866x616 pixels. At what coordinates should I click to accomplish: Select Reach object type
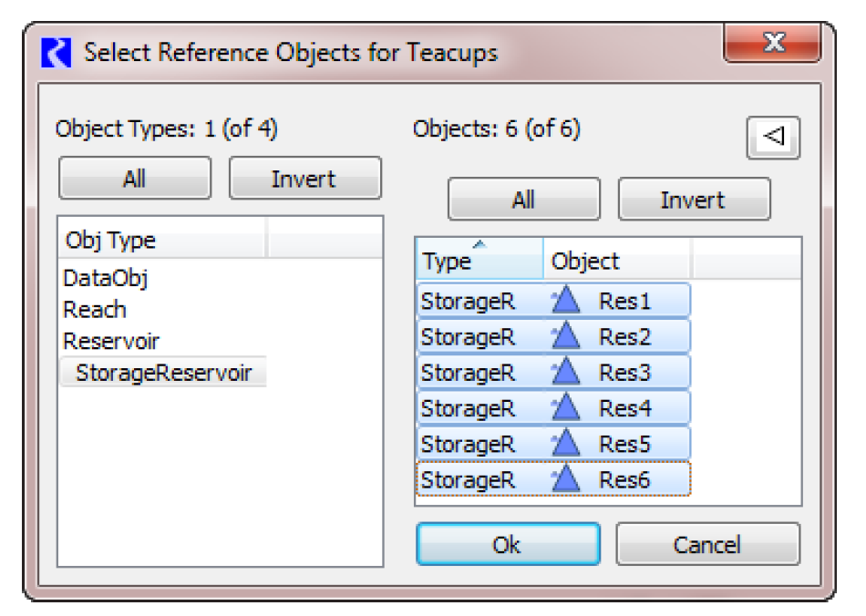click(x=95, y=310)
